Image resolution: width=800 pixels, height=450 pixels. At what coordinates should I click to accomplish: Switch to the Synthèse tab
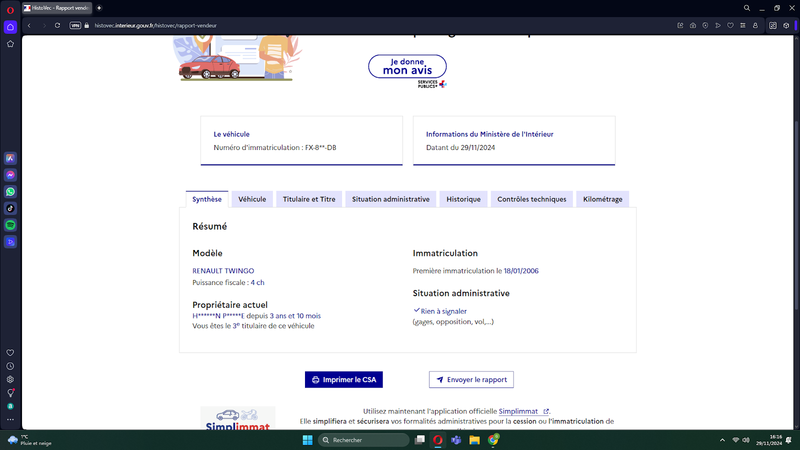(207, 199)
